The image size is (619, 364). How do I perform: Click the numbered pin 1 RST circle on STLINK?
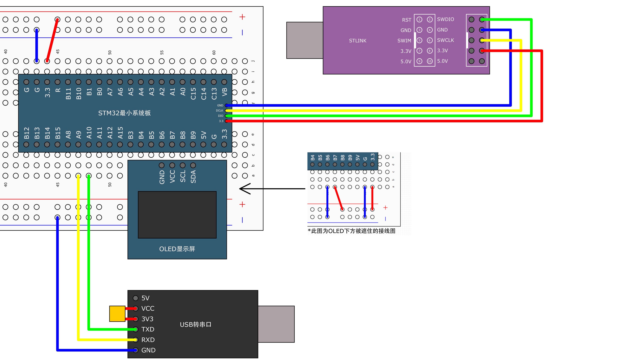pos(419,19)
